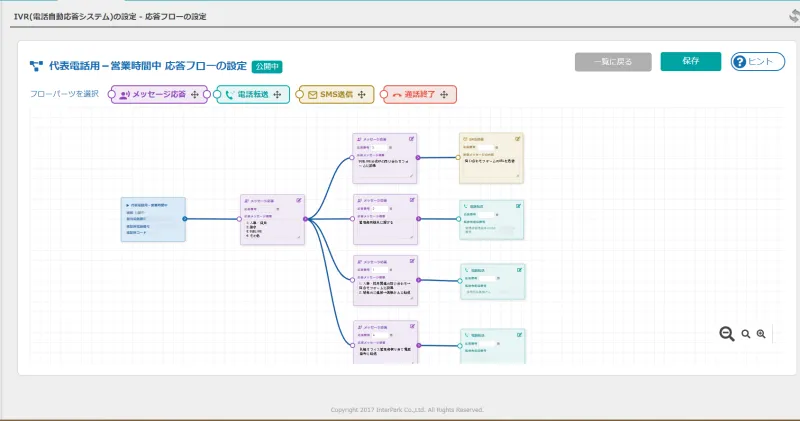The height and width of the screenshot is (421, 800).
Task: Click the input port of the yellow SMS node
Action: coord(458,158)
